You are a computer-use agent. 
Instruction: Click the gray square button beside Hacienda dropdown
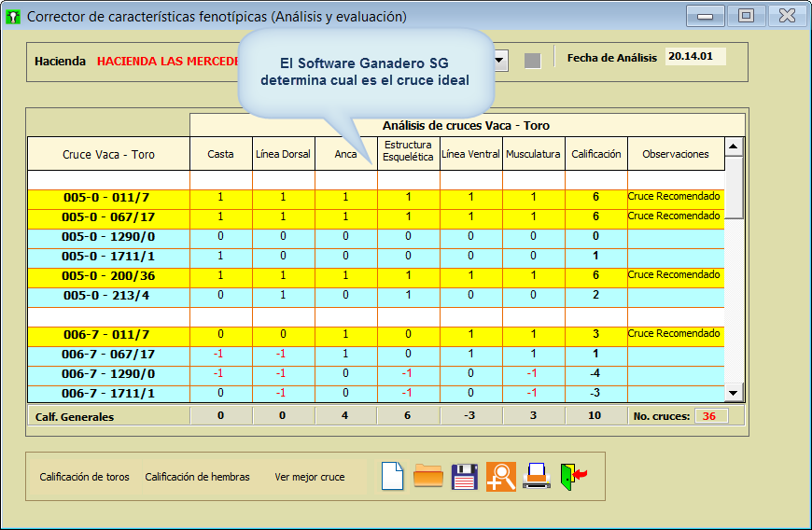pos(532,61)
